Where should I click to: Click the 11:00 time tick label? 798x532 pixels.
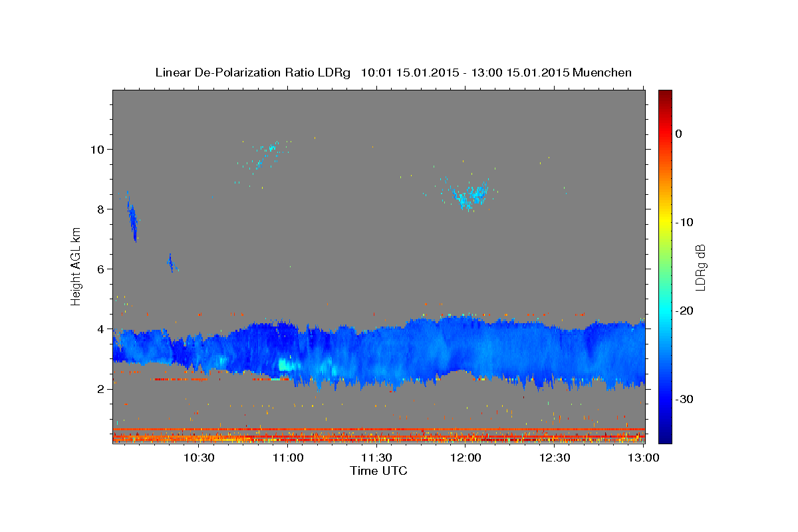point(289,458)
